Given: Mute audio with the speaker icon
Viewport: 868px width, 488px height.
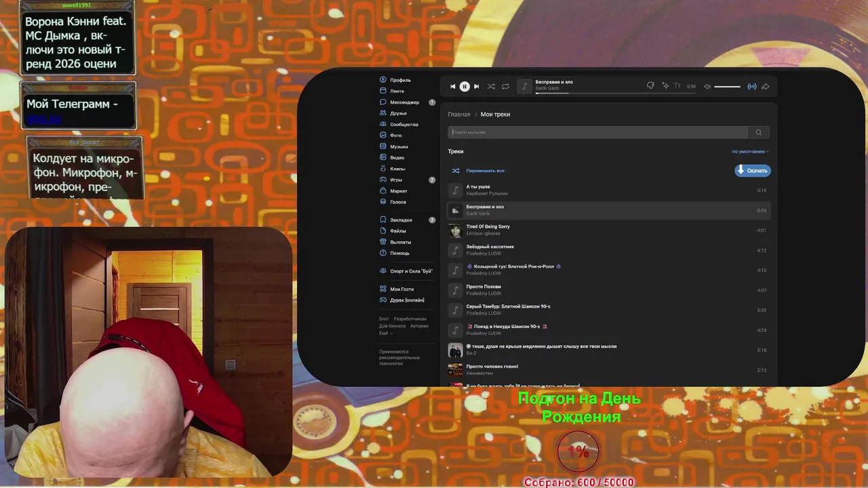Looking at the screenshot, I should click(x=707, y=87).
